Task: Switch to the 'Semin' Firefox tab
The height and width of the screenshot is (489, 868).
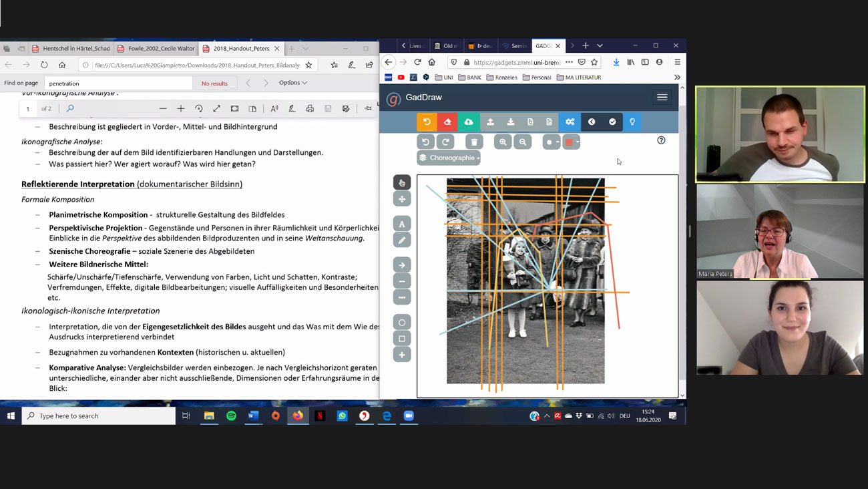Action: 514,45
